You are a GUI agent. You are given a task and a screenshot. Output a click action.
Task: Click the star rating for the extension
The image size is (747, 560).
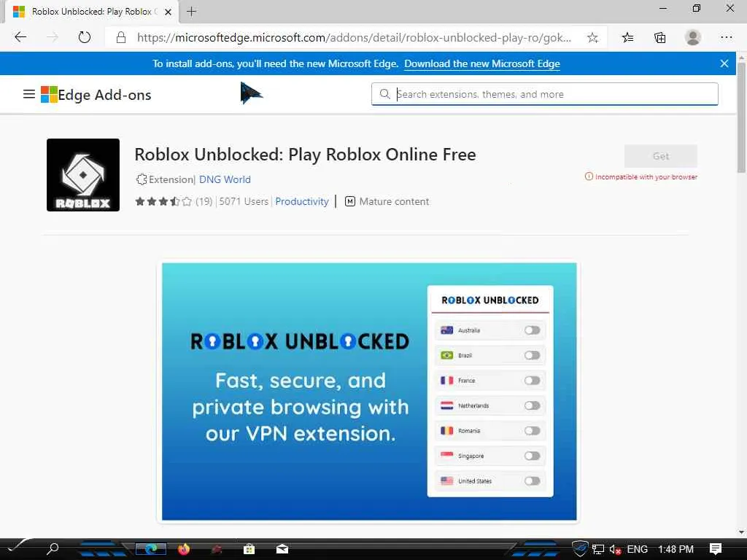click(x=163, y=201)
